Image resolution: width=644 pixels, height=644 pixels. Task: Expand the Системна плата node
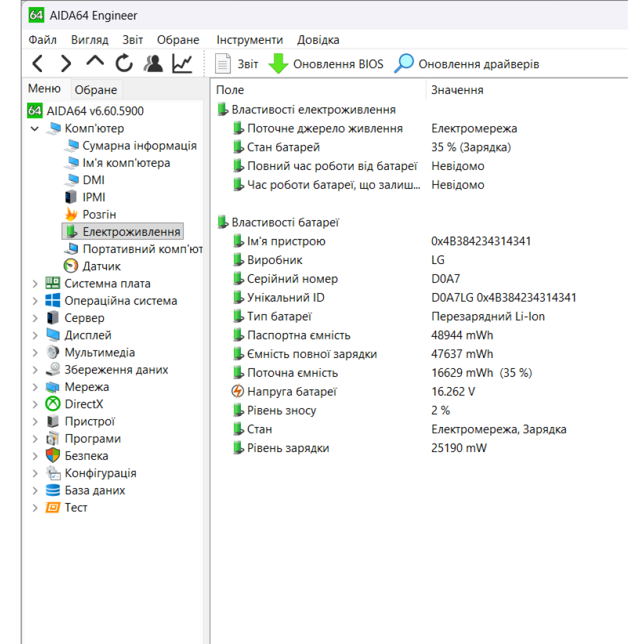[x=35, y=283]
